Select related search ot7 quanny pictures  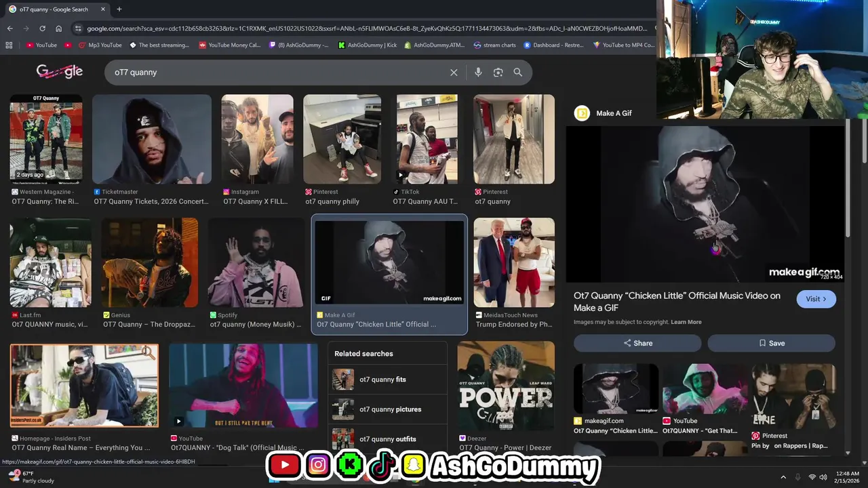point(387,409)
